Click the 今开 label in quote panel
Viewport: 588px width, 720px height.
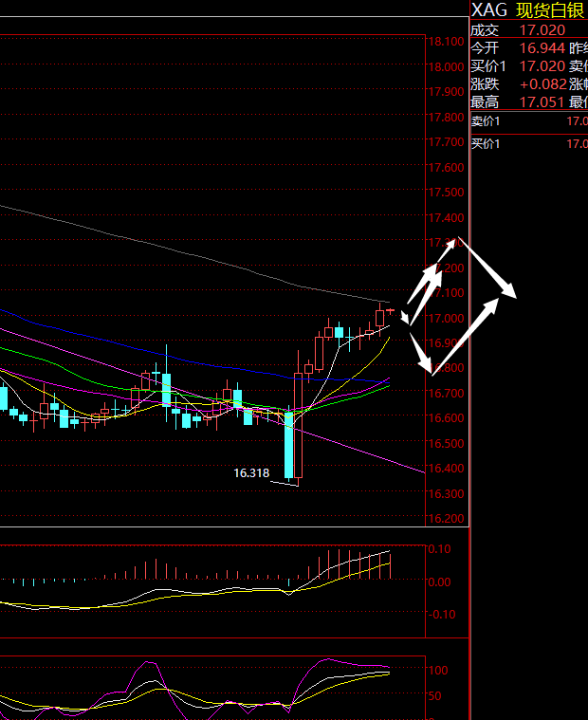pyautogui.click(x=485, y=48)
